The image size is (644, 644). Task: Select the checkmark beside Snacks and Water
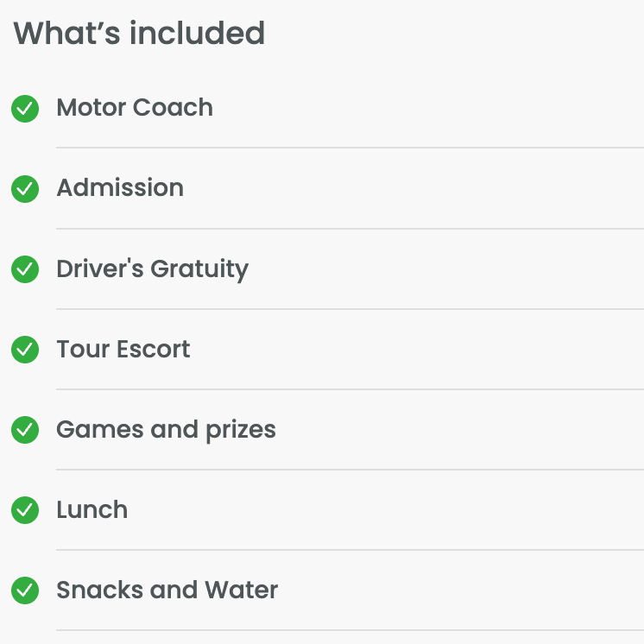(25, 590)
